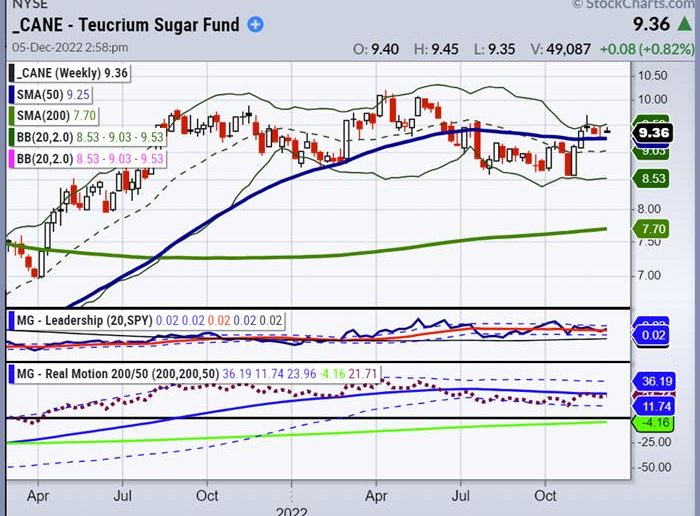
Task: Click the green -4.16 Real Motion tag
Action: [653, 423]
